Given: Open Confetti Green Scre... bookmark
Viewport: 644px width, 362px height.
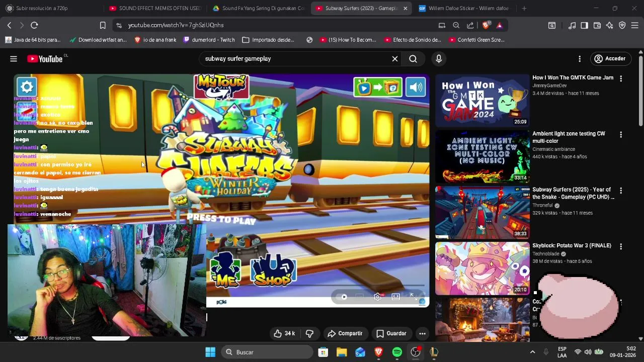Looking at the screenshot, I should [477, 40].
